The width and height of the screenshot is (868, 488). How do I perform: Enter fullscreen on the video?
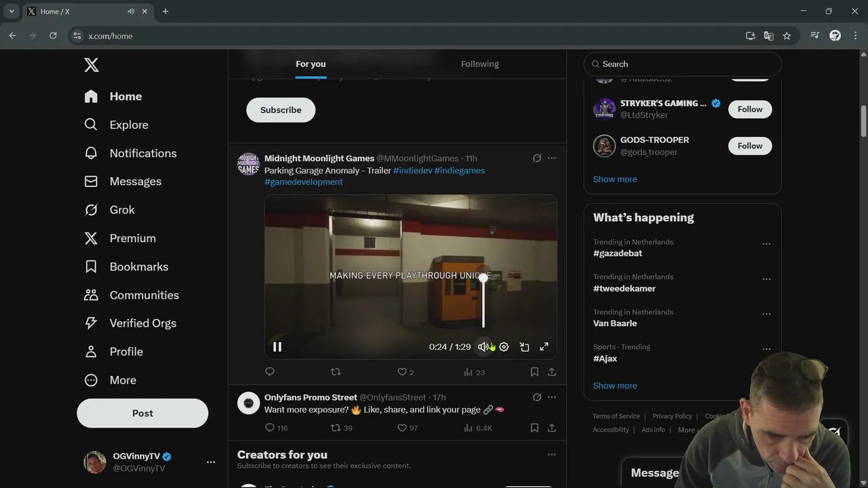tap(544, 347)
